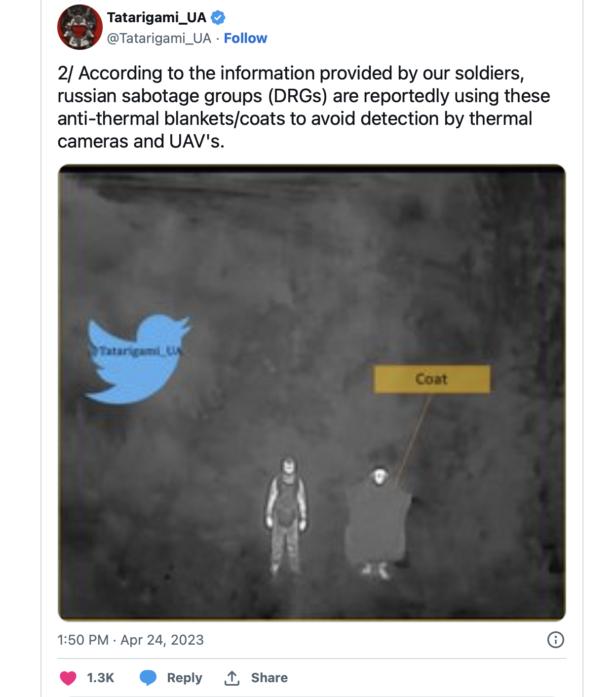Click the reply speech bubble icon
The image size is (616, 697).
tap(148, 678)
